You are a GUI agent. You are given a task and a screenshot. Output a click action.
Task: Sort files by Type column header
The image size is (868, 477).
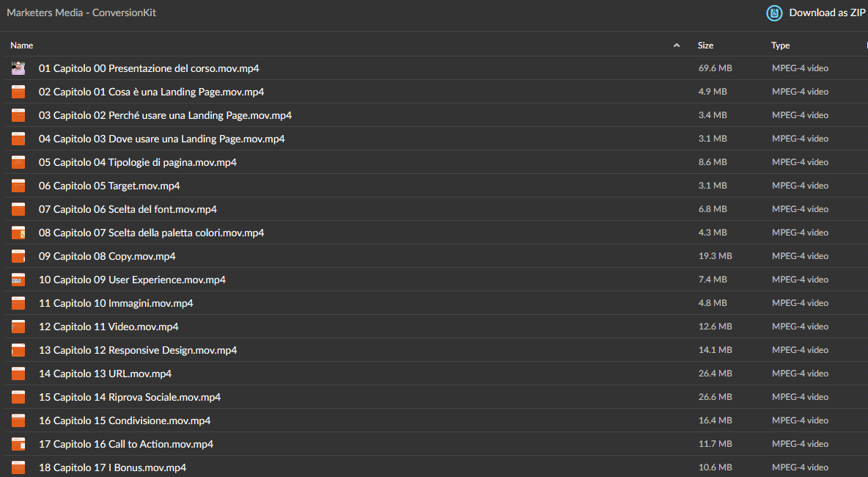point(781,45)
